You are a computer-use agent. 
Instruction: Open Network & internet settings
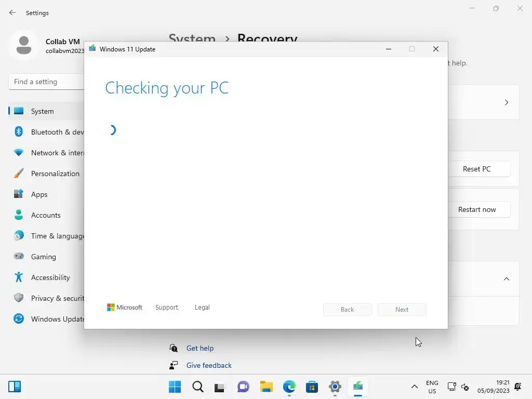tap(46, 153)
